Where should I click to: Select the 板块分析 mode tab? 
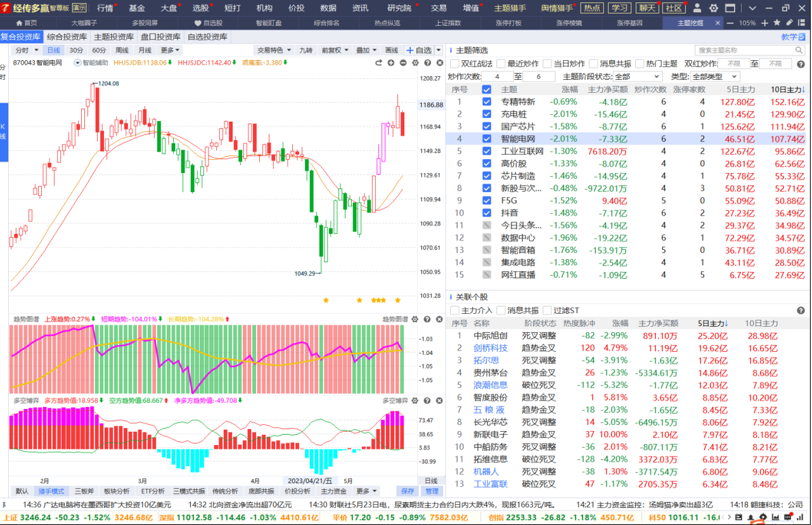pyautogui.click(x=116, y=491)
